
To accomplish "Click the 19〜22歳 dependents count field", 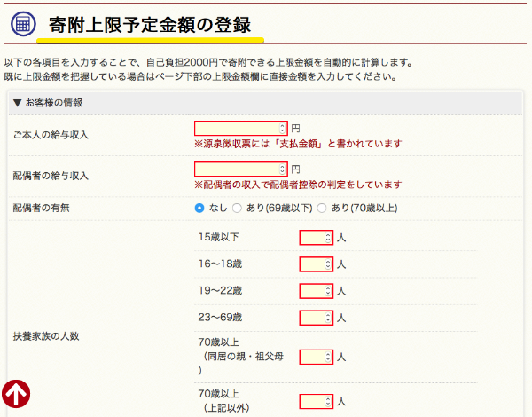I will (317, 291).
